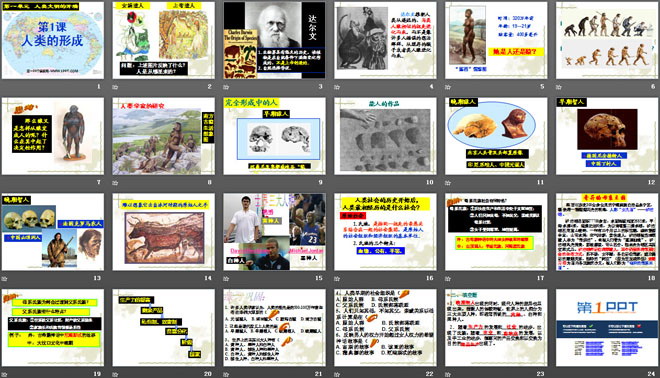The image size is (660, 378).
Task: Select slide 6 showing human evolution march
Action: 607,40
